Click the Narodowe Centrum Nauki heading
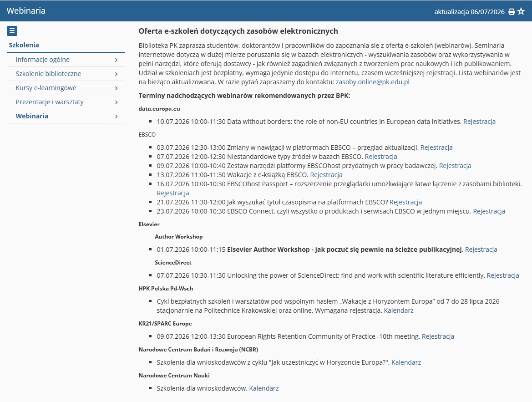Screen dimensions: 532x402 [174, 376]
